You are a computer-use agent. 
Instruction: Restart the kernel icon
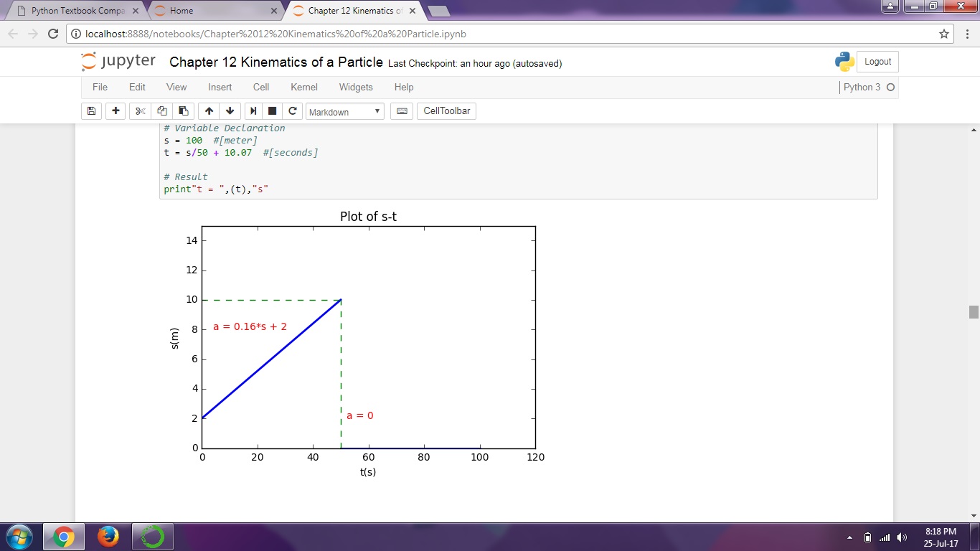point(292,111)
